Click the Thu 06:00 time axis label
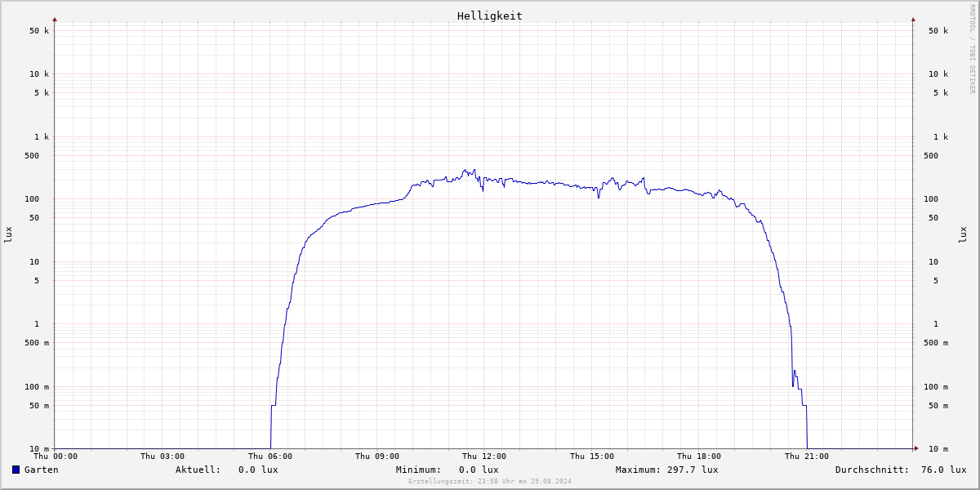This screenshot has height=490, width=980. click(270, 457)
